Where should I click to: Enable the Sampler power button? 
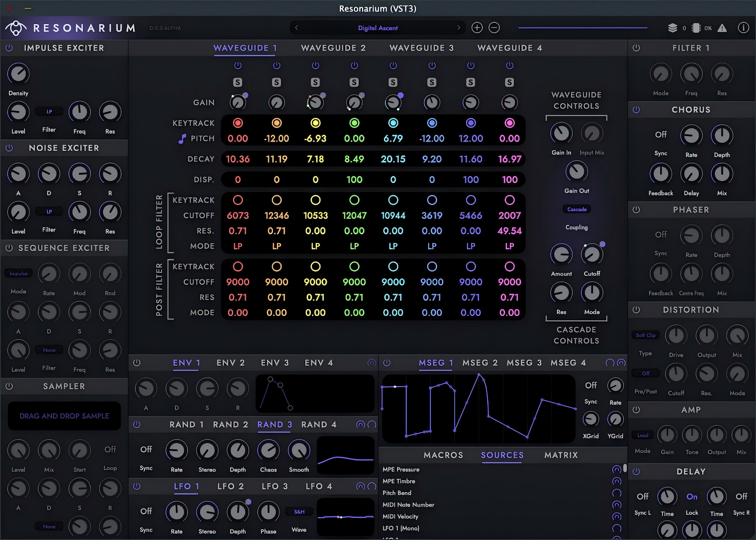coord(9,386)
